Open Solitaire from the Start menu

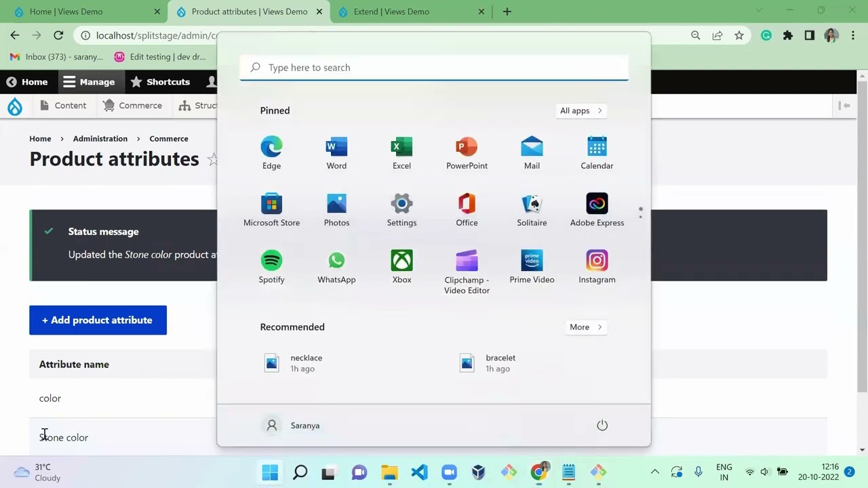click(532, 210)
